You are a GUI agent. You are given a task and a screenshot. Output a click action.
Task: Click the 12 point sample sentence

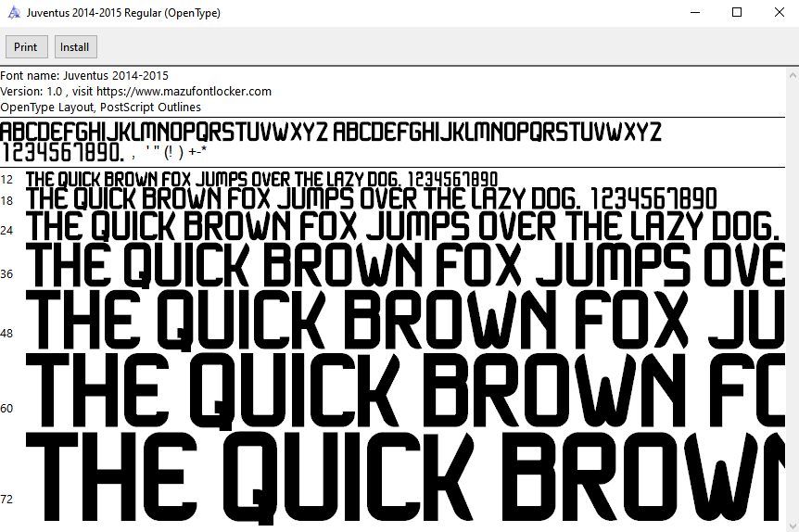tap(261, 179)
